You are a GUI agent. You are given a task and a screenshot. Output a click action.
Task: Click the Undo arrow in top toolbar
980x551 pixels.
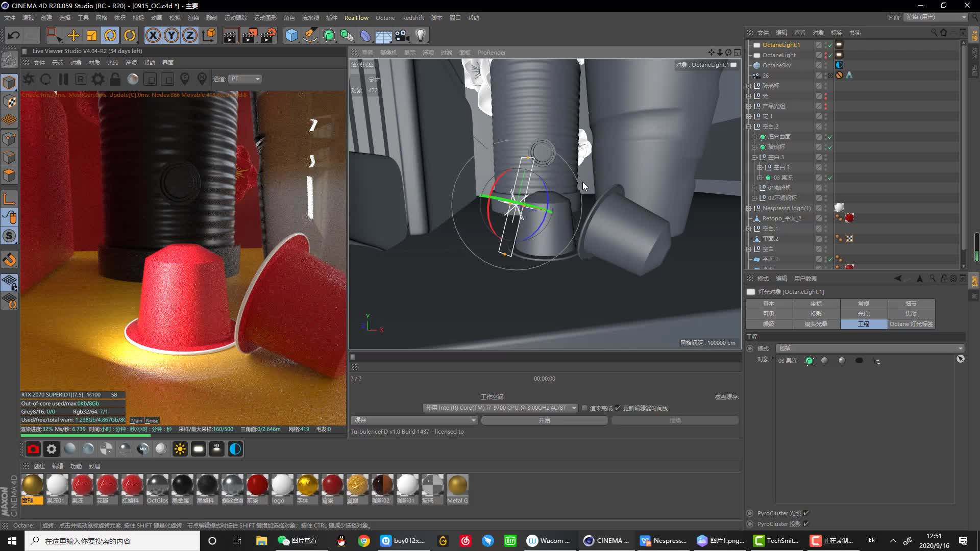click(14, 35)
